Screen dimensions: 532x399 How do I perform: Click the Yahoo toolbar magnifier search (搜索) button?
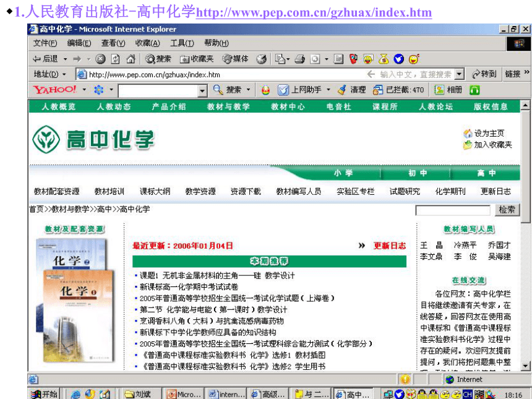(x=227, y=90)
